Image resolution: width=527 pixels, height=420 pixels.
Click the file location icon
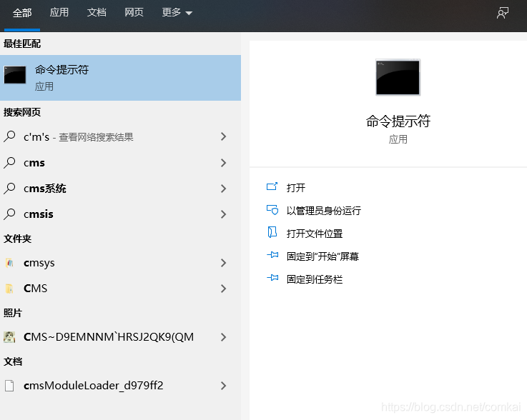[x=272, y=232]
